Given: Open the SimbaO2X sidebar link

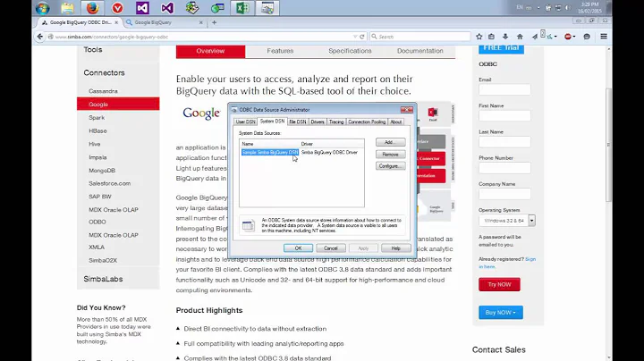Looking at the screenshot, I should tap(103, 260).
